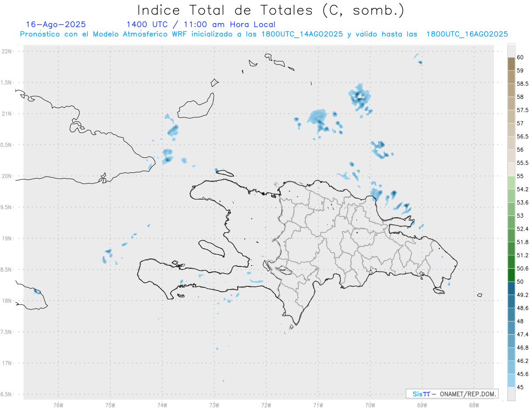The width and height of the screenshot is (532, 411).
Task: Select the date label 16-Ago-2025
Action: pos(56,24)
